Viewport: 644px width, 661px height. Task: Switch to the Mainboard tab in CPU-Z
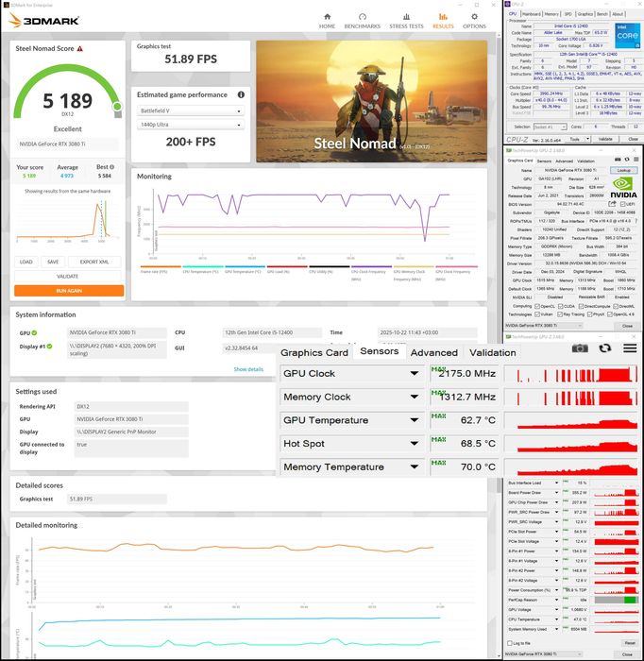click(x=531, y=14)
